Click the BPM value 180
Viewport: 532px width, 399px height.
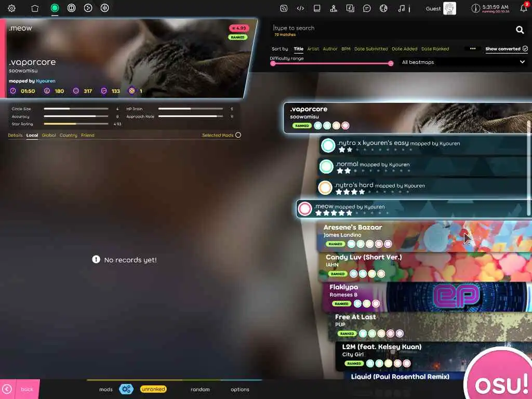click(59, 91)
